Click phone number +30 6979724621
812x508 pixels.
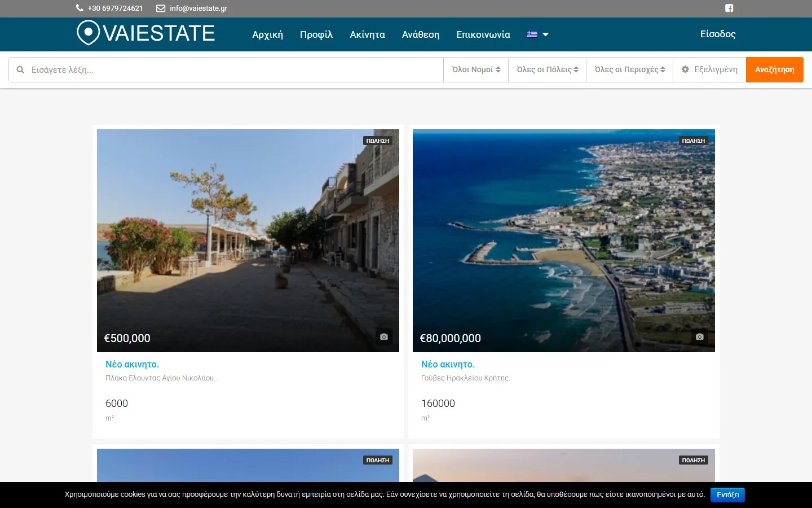(116, 8)
